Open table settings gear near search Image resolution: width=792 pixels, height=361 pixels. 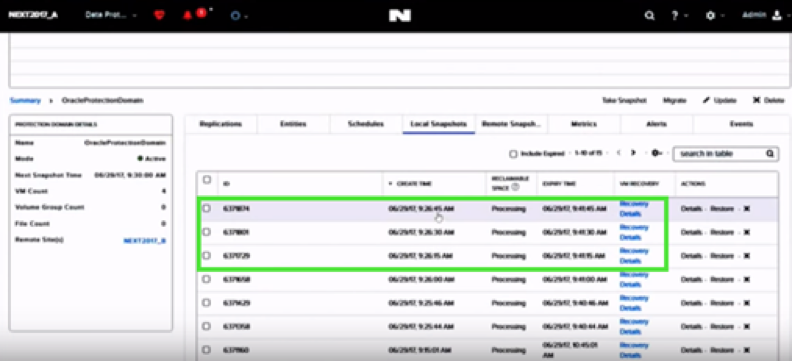click(656, 153)
